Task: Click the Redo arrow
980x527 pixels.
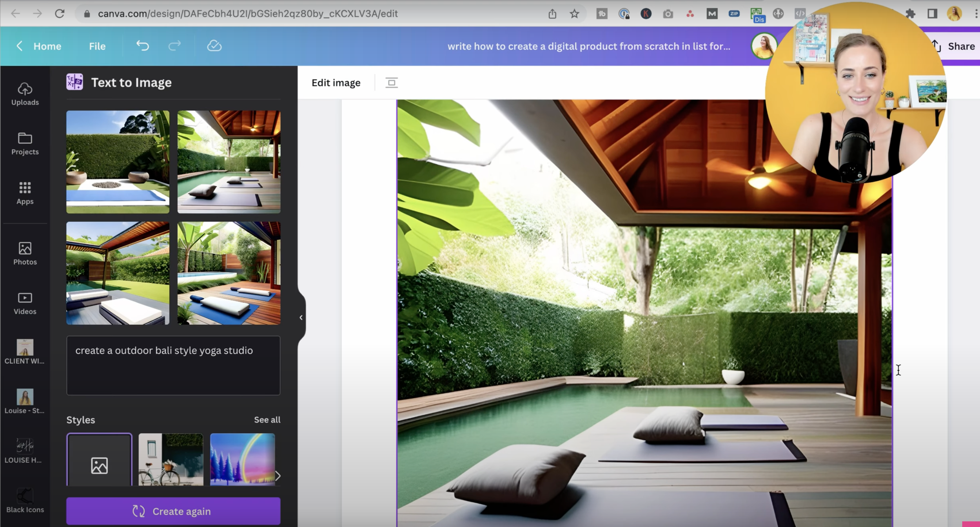Action: click(174, 46)
